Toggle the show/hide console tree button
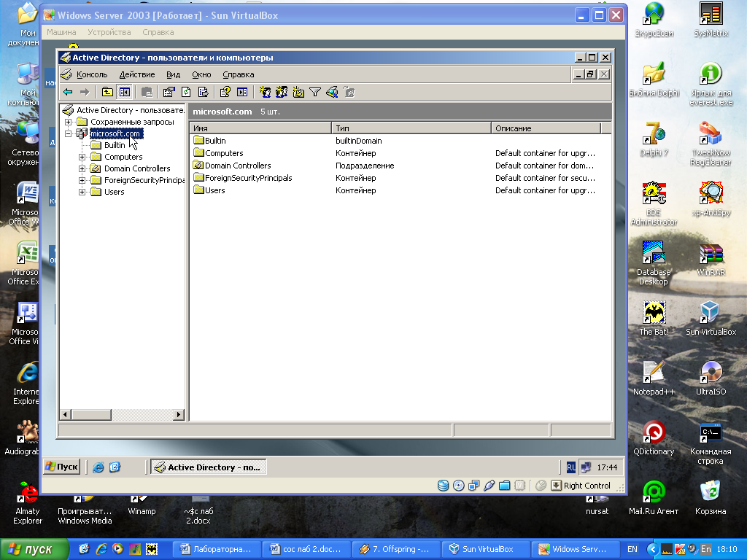747x560 pixels. tap(124, 93)
